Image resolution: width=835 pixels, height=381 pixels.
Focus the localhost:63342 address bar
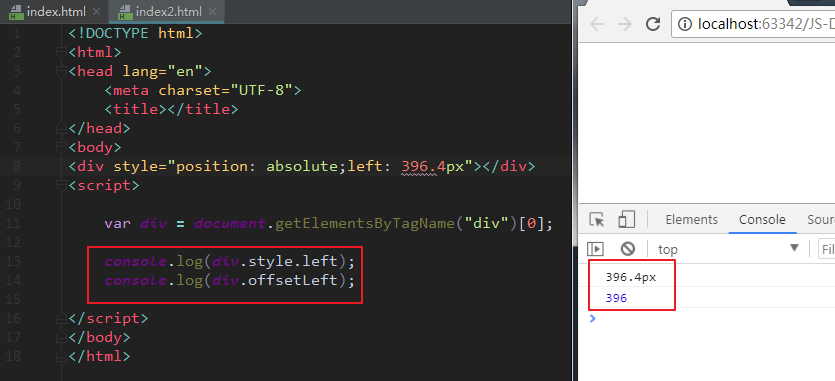click(754, 24)
